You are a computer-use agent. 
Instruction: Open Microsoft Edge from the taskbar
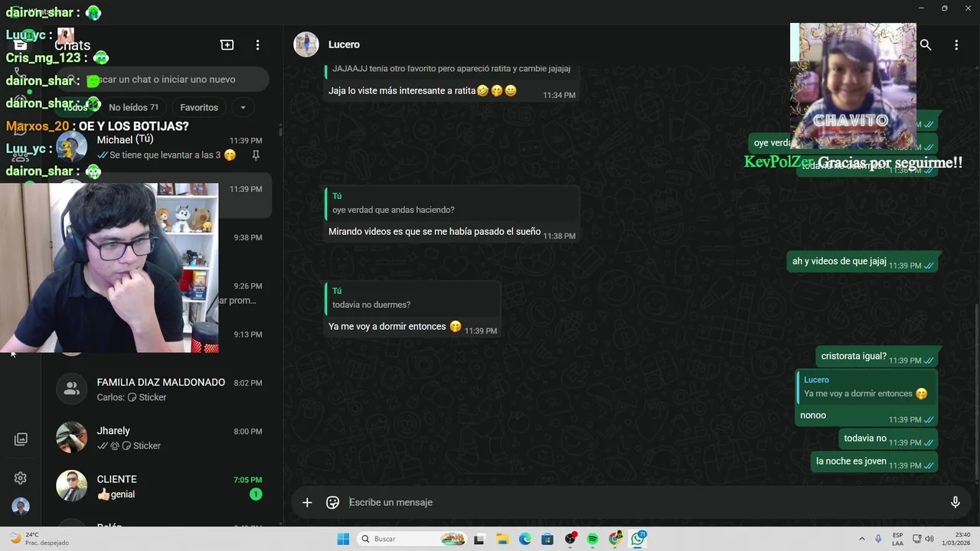(x=525, y=539)
